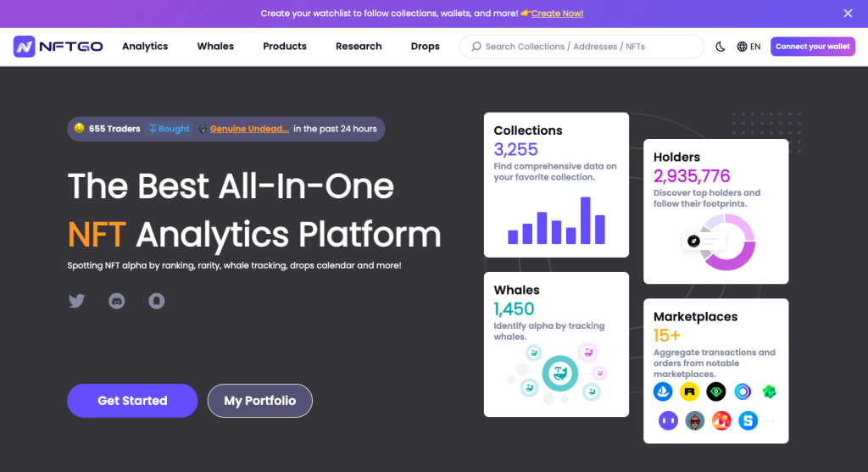Click the Get Started button
Viewport: 868px width, 472px height.
(x=132, y=401)
